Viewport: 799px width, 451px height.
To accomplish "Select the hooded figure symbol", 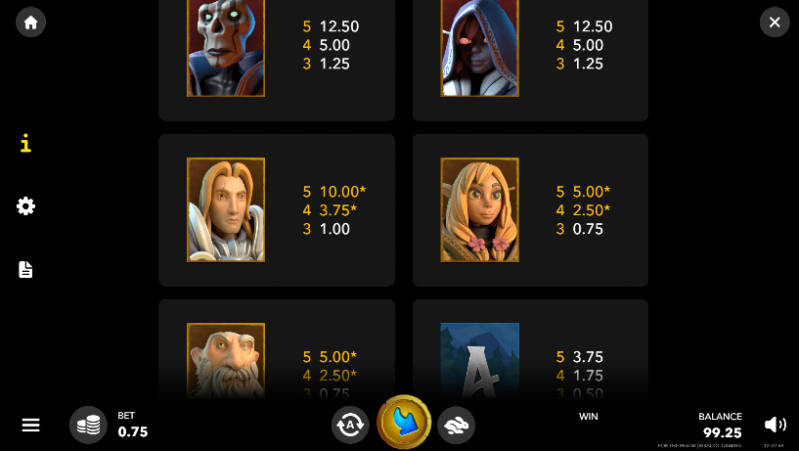I will pos(480,48).
